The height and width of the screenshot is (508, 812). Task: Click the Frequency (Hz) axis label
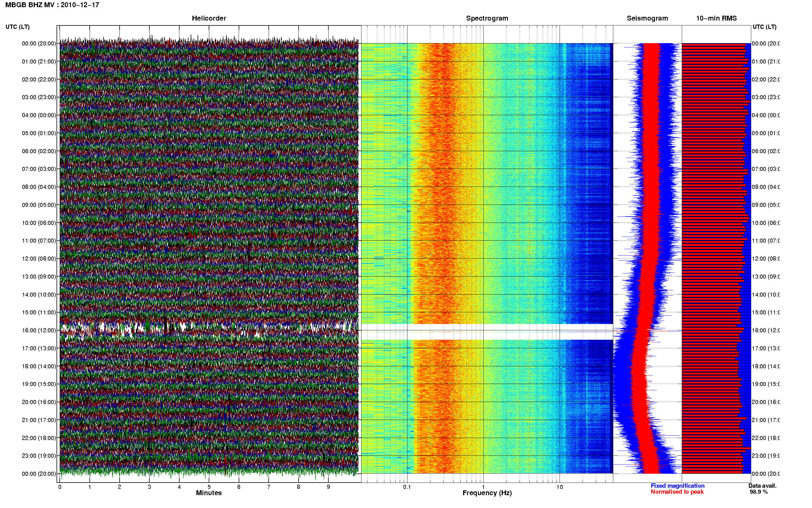click(x=487, y=493)
